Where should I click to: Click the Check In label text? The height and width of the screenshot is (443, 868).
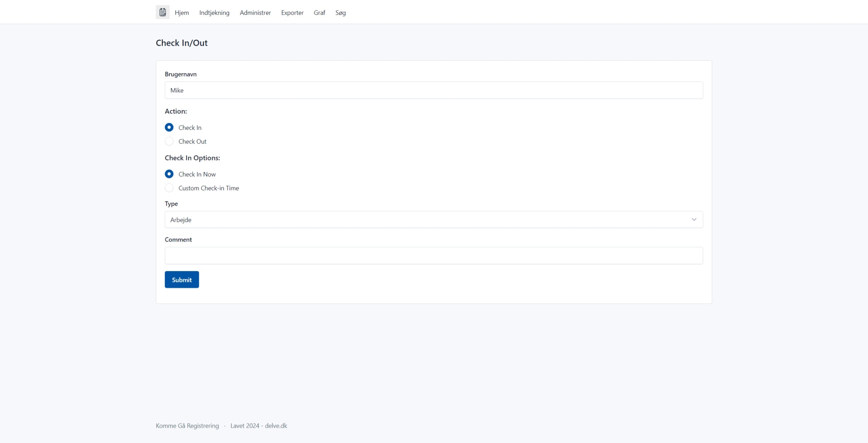(190, 128)
